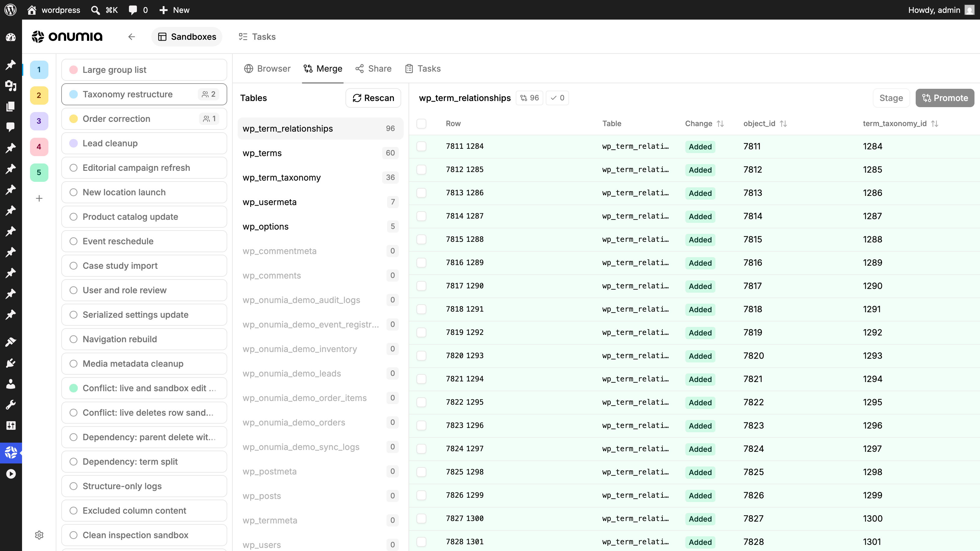Click the admin avatar in the top bar
This screenshot has width=980, height=551.
970,10
